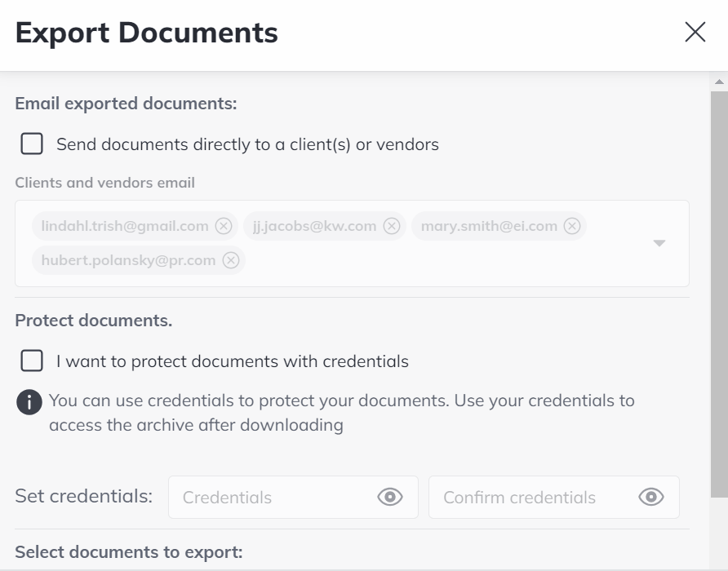
Task: Remove hubert.polansky@pr.com email chip
Action: click(x=231, y=260)
